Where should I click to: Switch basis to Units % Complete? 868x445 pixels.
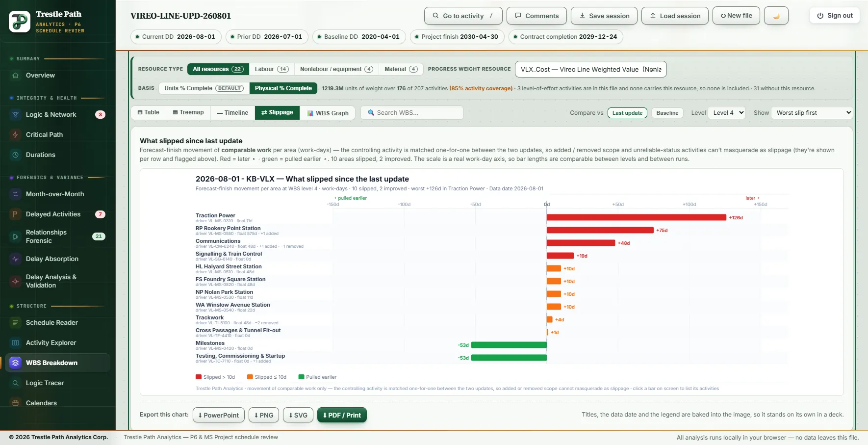(204, 88)
